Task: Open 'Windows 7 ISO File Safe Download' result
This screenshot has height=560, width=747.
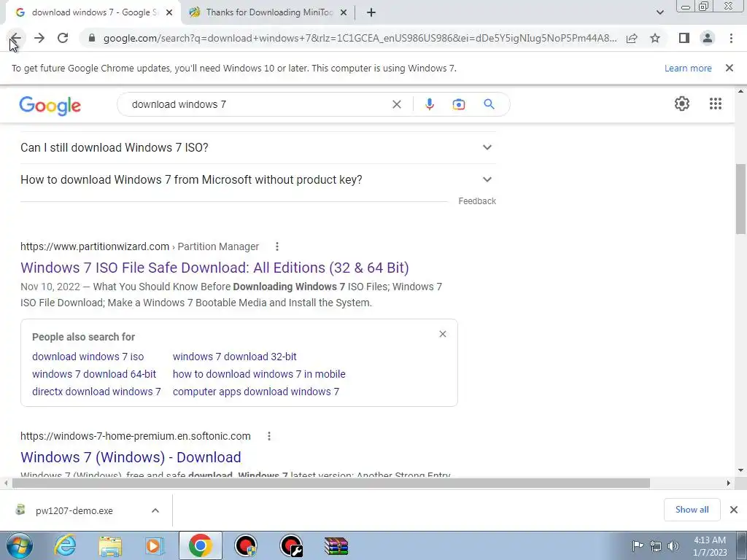Action: (x=214, y=268)
